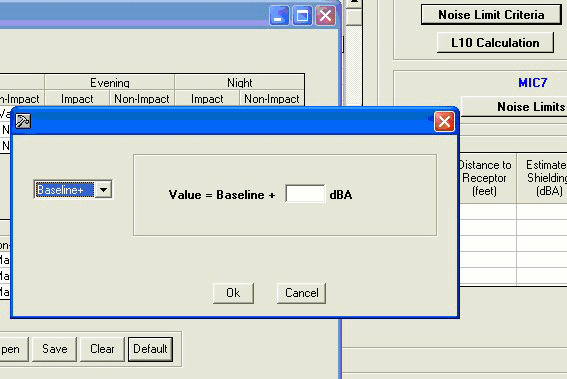The image size is (567, 379).
Task: Click the Value = Baseline + label
Action: point(222,195)
